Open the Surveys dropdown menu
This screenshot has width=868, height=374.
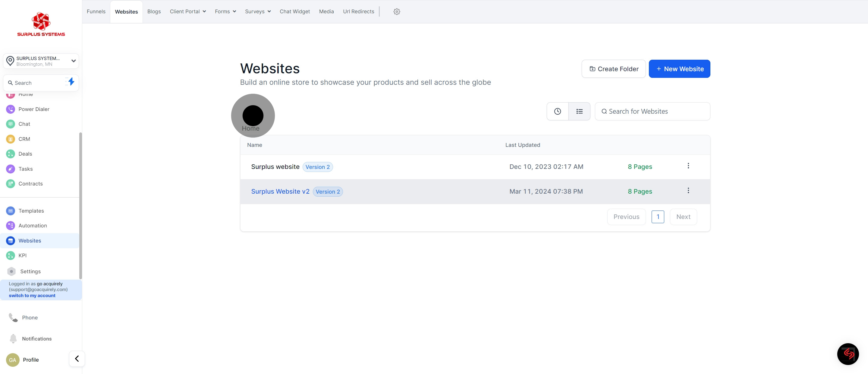pyautogui.click(x=257, y=11)
